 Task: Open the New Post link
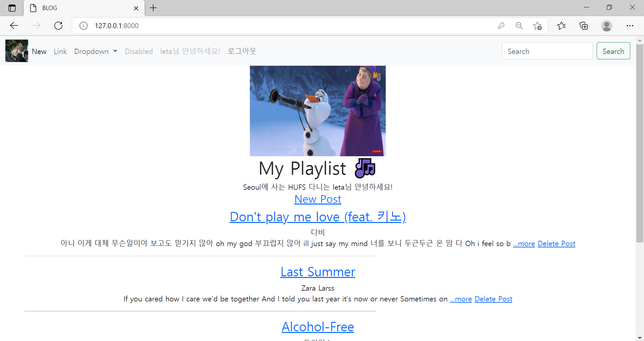click(318, 200)
